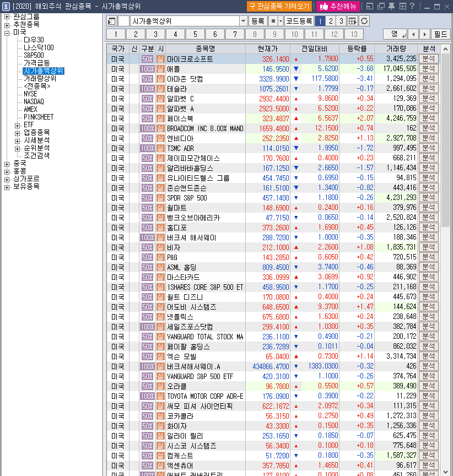
Task: Toggle the left tree panel icon
Action: [112, 21]
